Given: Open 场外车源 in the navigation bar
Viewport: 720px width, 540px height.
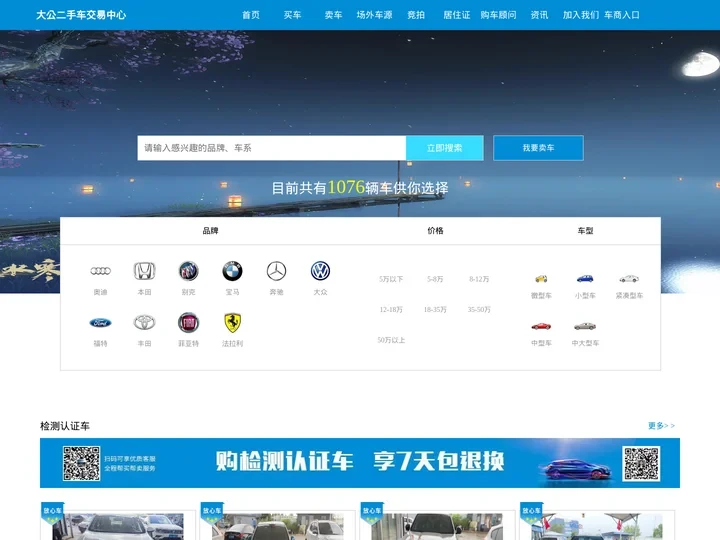Looking at the screenshot, I should [374, 15].
